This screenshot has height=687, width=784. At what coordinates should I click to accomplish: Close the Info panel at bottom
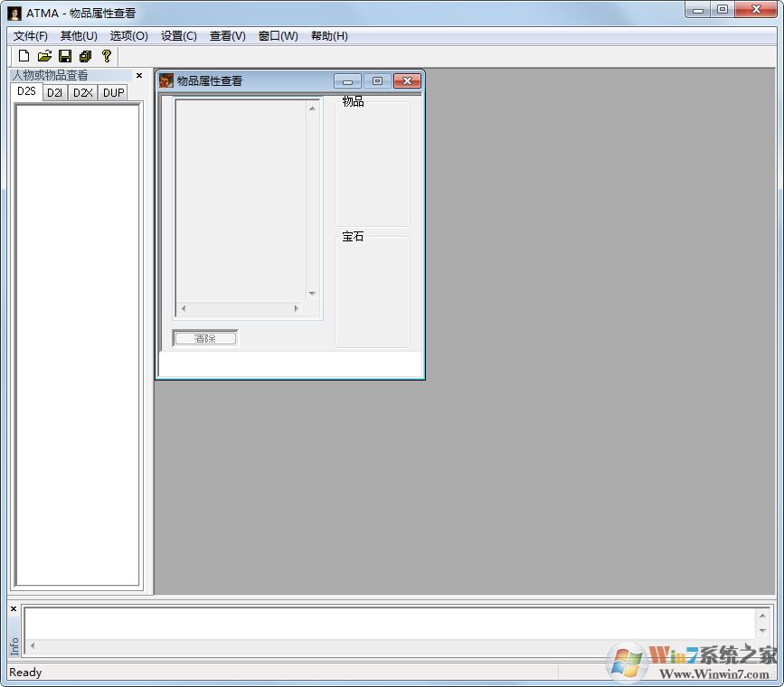pos(14,608)
